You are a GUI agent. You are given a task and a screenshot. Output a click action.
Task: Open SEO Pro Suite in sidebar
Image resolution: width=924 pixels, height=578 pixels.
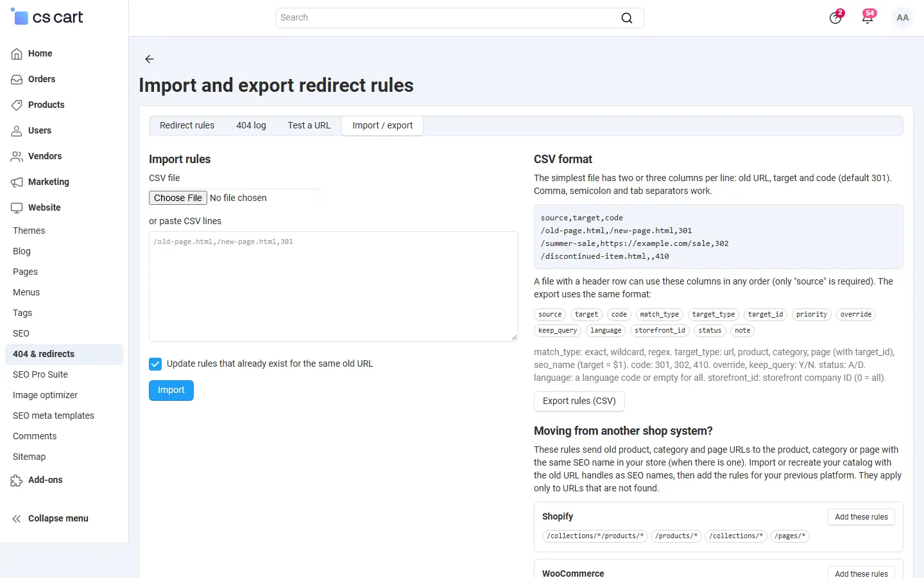click(40, 374)
